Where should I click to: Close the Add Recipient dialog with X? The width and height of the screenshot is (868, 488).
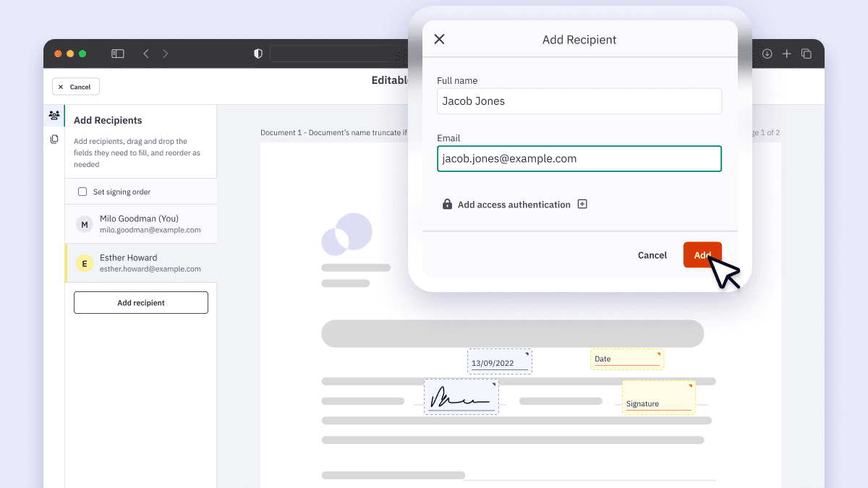[439, 39]
